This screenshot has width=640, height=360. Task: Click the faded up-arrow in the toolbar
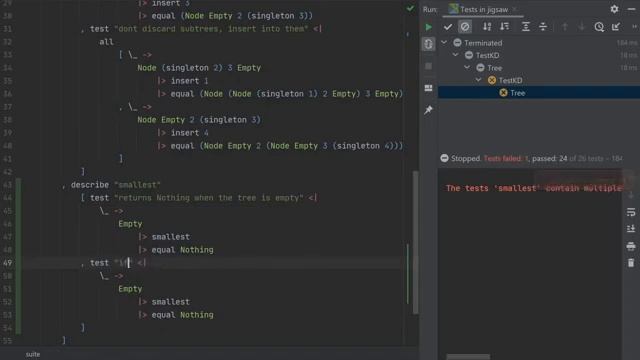pyautogui.click(x=565, y=27)
